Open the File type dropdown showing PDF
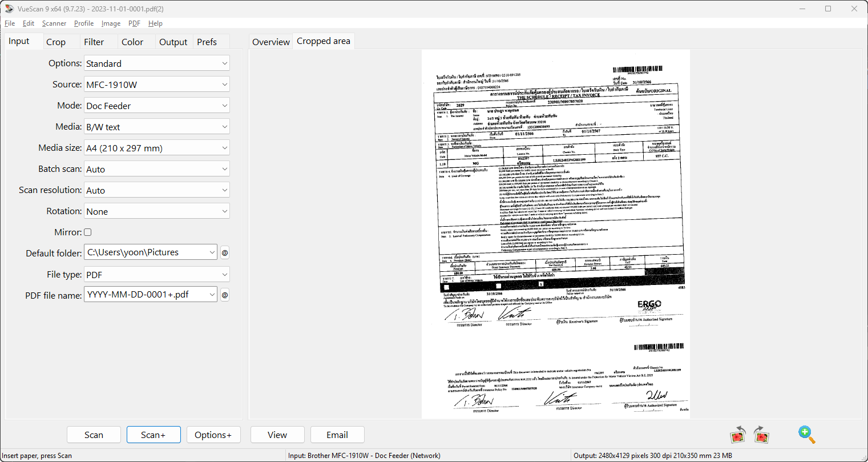The height and width of the screenshot is (462, 868). coord(157,275)
